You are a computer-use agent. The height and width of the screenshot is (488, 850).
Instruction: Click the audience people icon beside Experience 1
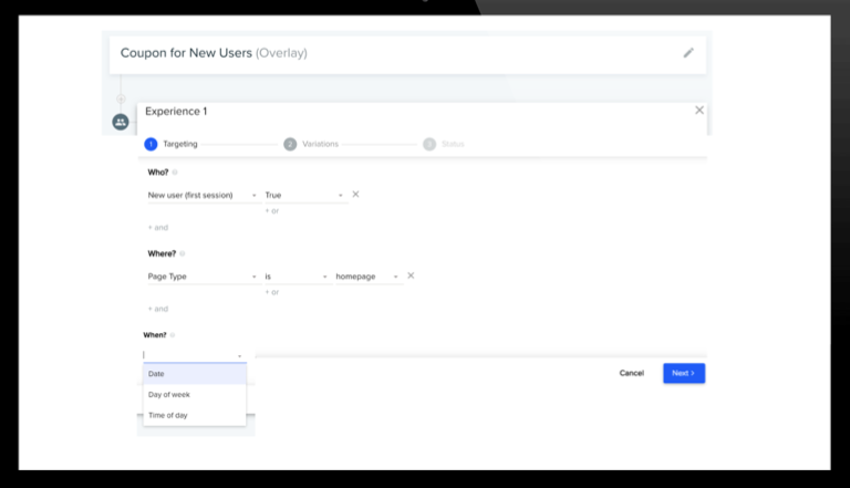point(121,122)
